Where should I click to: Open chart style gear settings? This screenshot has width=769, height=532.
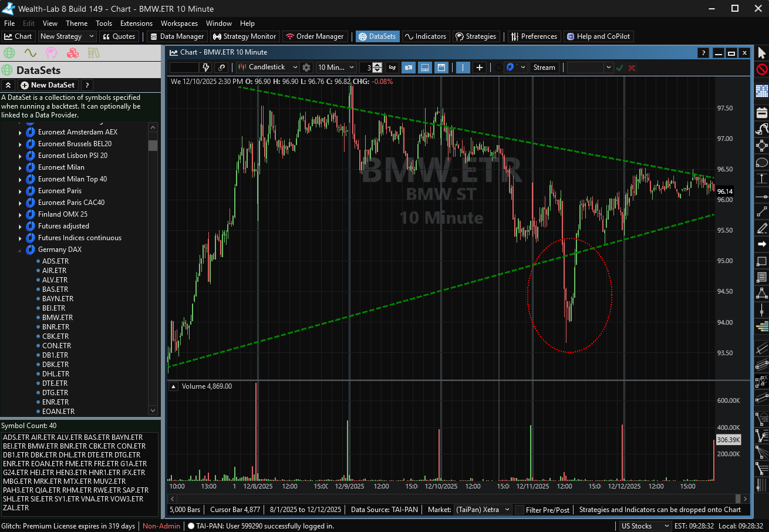[306, 68]
